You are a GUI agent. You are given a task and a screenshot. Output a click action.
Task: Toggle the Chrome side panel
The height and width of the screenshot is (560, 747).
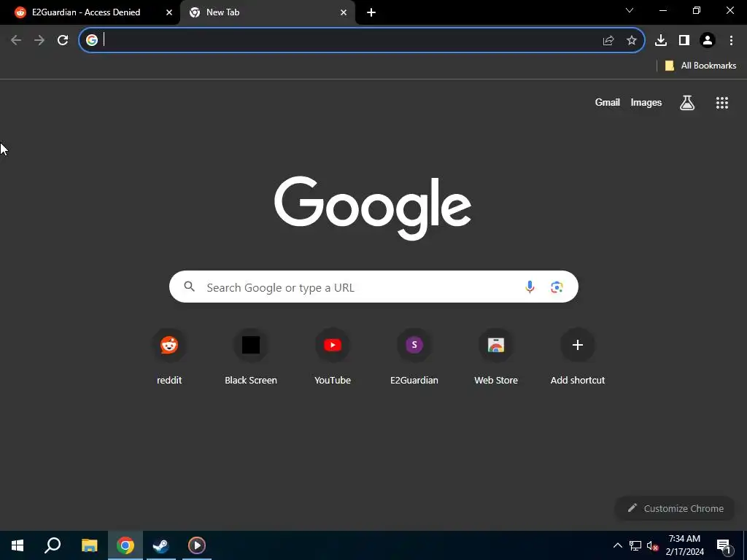coord(684,41)
